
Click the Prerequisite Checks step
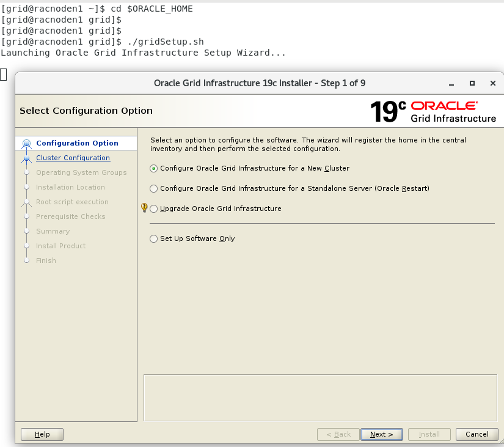(71, 216)
